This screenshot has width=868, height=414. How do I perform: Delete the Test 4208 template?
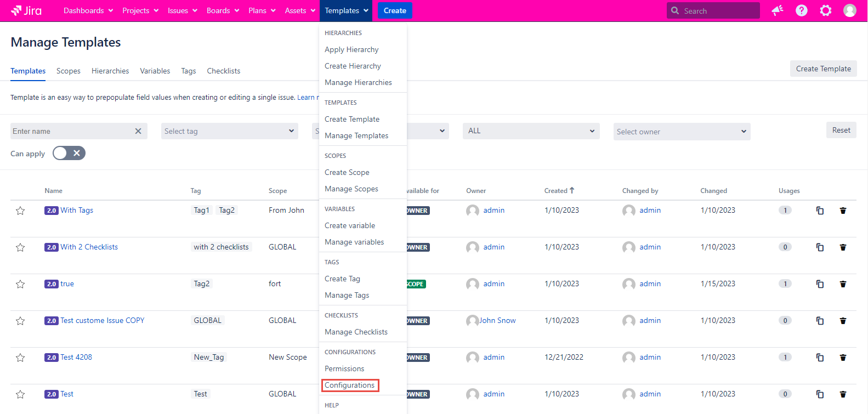[x=843, y=358]
